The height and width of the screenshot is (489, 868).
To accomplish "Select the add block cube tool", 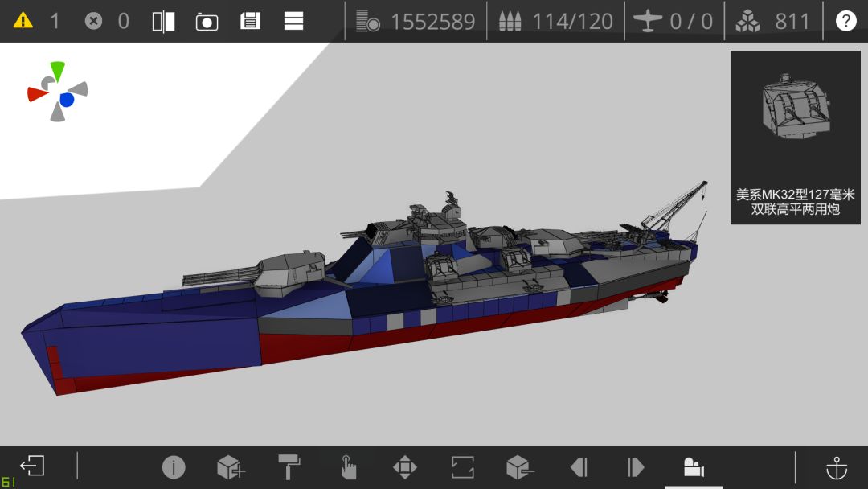I will [x=231, y=466].
